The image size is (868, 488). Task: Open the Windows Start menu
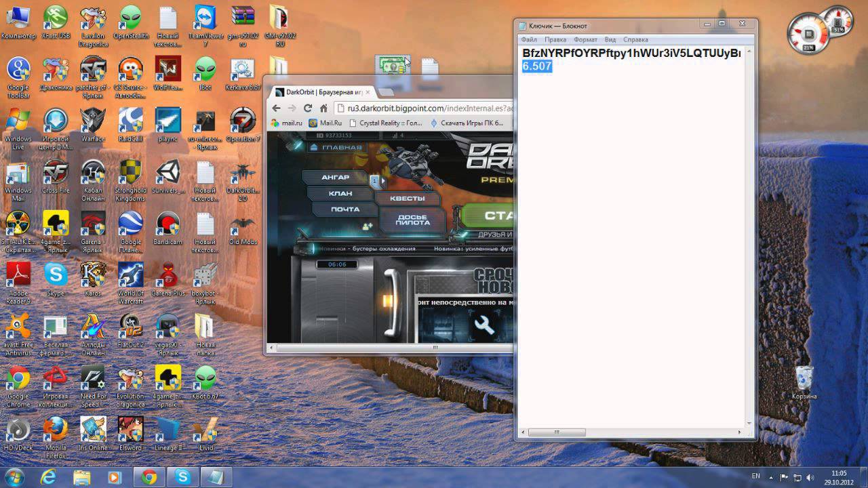pyautogui.click(x=15, y=476)
